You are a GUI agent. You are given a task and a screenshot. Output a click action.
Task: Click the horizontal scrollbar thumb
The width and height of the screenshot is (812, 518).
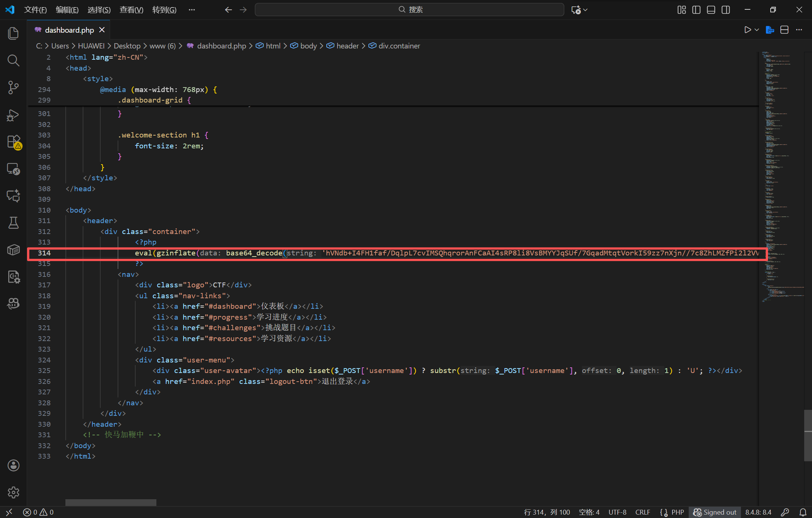coord(111,503)
